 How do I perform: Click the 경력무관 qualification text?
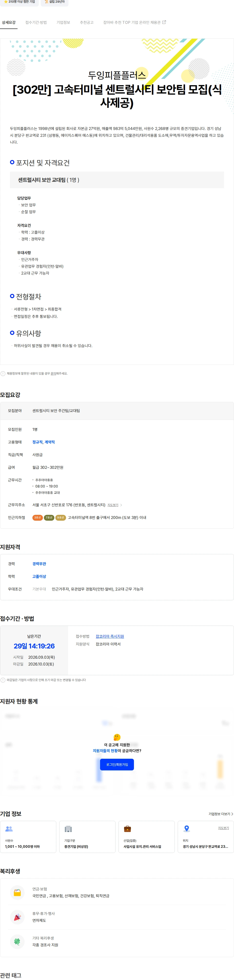(39, 564)
